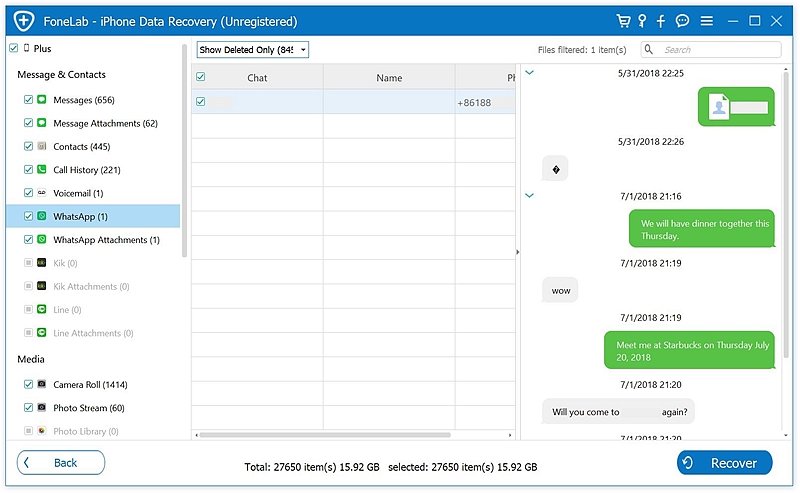The height and width of the screenshot is (493, 800).
Task: Toggle WhatsApp Attachments (1) checkbox
Action: (x=29, y=239)
